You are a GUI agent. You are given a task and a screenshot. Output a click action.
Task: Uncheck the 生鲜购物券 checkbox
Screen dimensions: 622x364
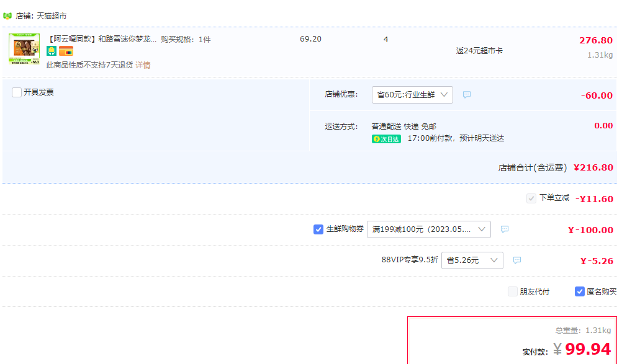tap(318, 229)
